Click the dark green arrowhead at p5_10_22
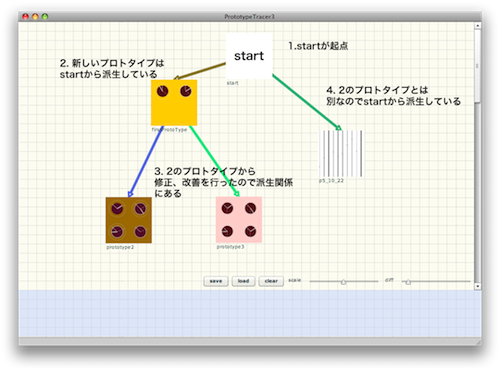This screenshot has width=500, height=371. point(338,128)
